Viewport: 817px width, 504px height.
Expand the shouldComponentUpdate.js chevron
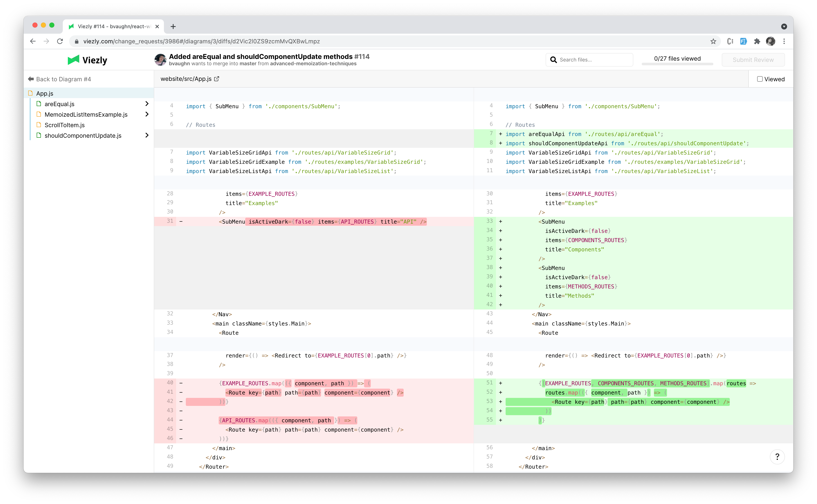(147, 135)
